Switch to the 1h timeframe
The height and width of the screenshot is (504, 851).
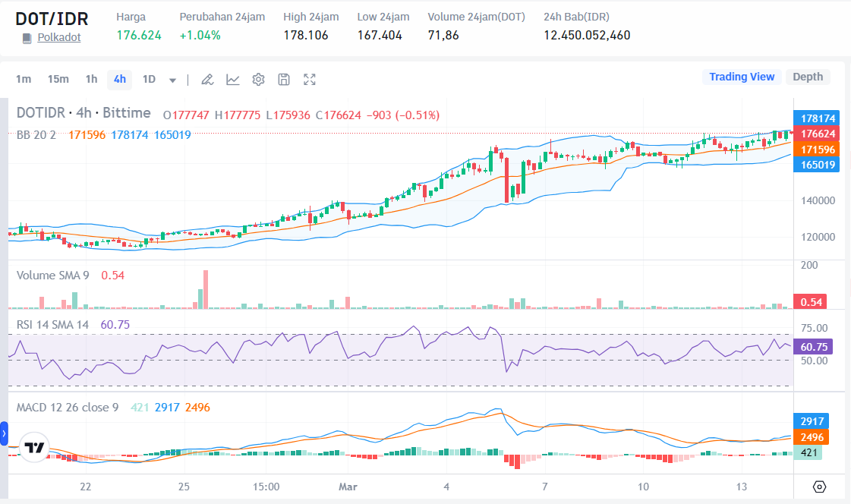point(91,79)
